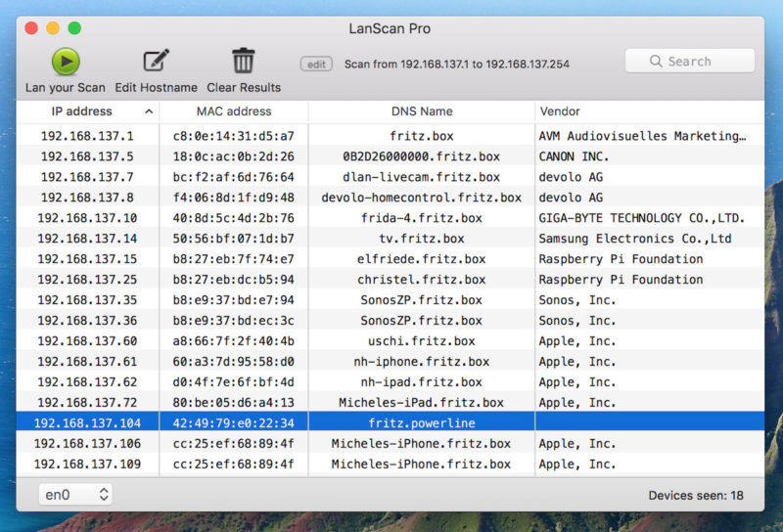The height and width of the screenshot is (532, 783).
Task: Click the magnifier icon in Search
Action: click(x=656, y=62)
